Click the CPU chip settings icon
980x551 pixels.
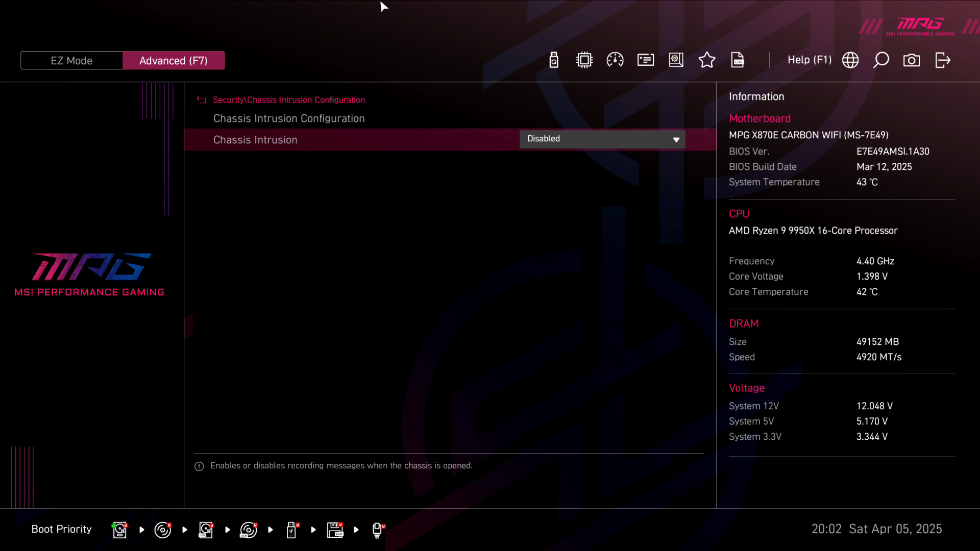pyautogui.click(x=584, y=60)
